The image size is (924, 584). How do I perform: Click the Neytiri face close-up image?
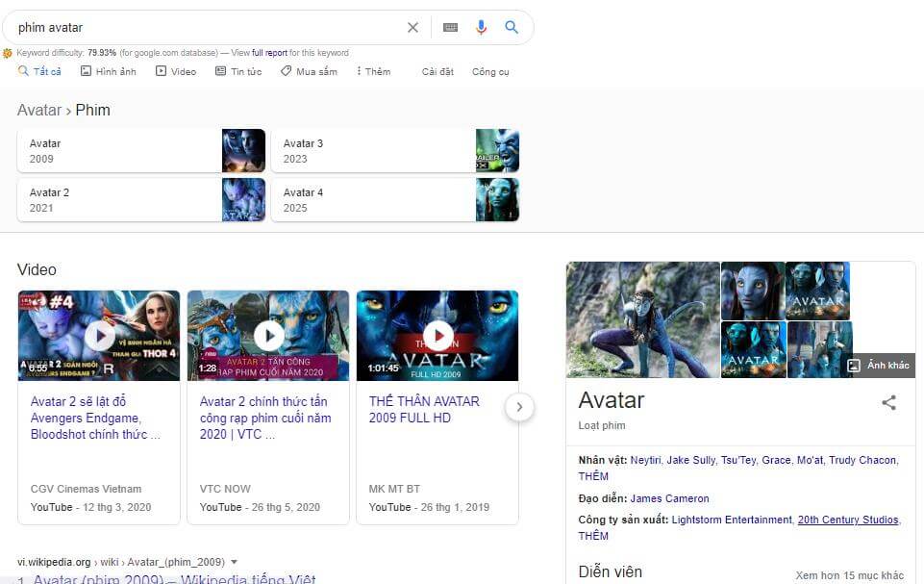(x=753, y=291)
